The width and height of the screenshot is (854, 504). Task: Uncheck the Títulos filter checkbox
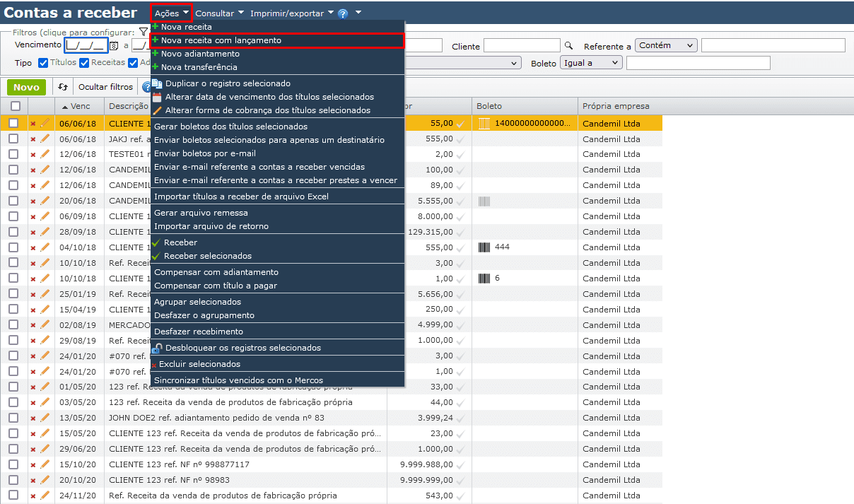(43, 64)
